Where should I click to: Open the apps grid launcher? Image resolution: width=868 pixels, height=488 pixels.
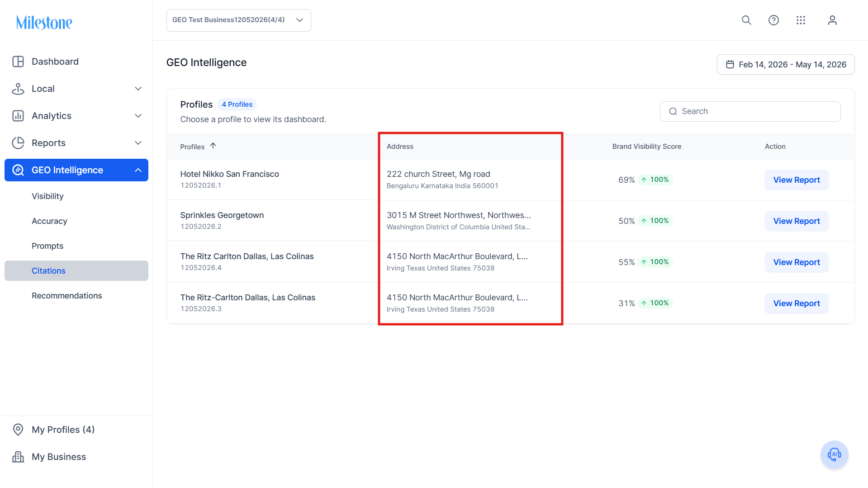pyautogui.click(x=801, y=20)
